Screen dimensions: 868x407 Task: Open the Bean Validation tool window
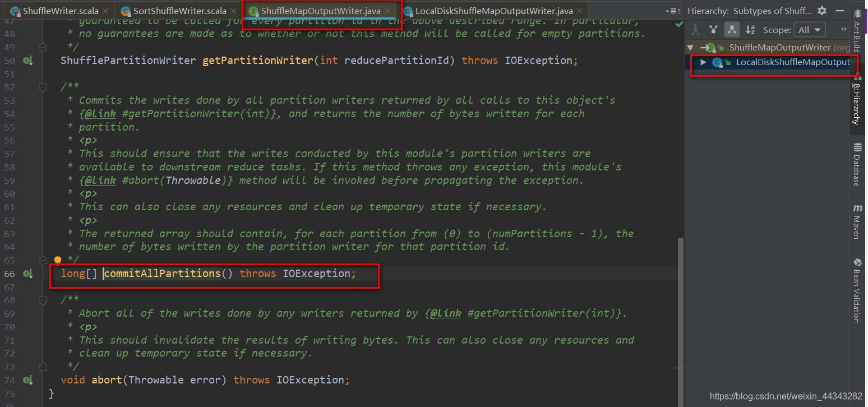[x=857, y=290]
